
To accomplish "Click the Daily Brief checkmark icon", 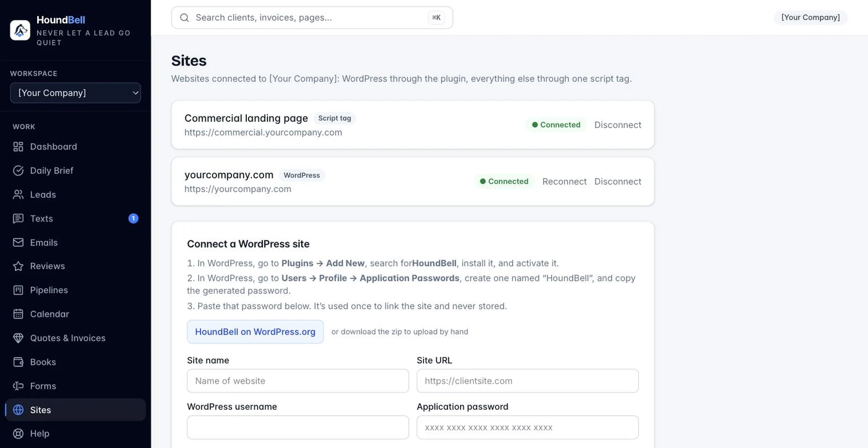I will pos(18,171).
